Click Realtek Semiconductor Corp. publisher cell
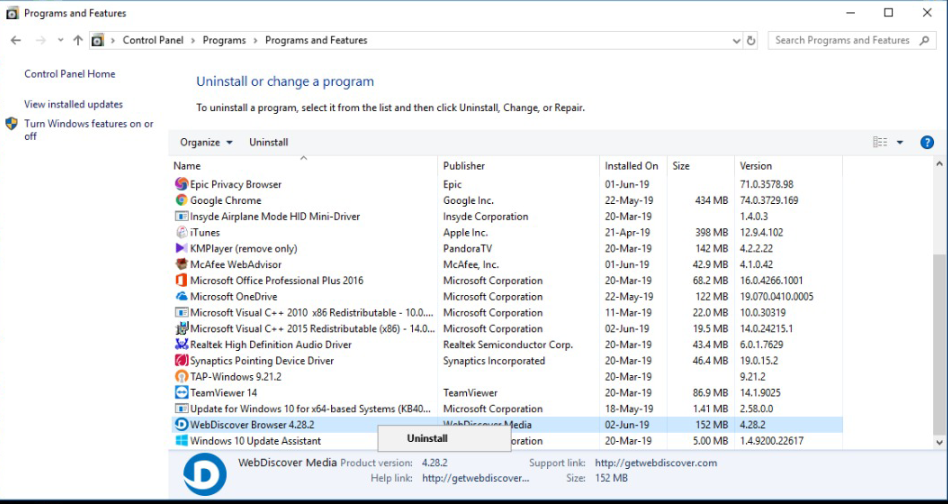This screenshot has width=948, height=504. click(x=508, y=344)
